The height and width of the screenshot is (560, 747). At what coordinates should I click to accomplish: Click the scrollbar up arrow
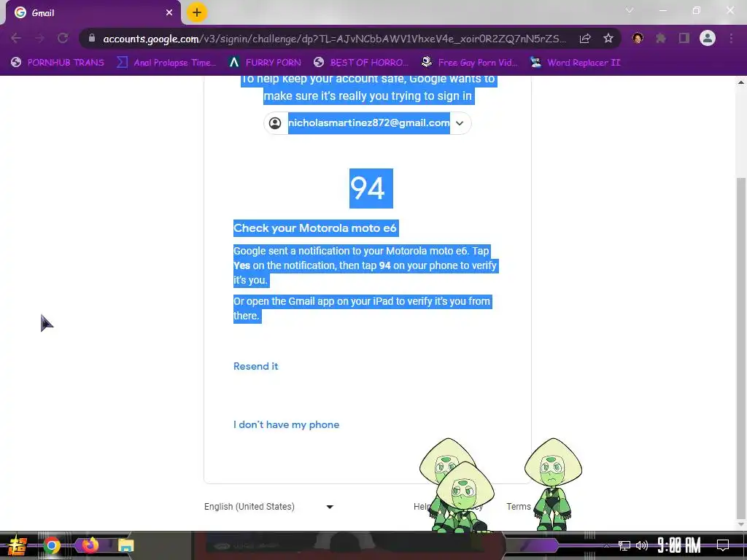click(741, 82)
